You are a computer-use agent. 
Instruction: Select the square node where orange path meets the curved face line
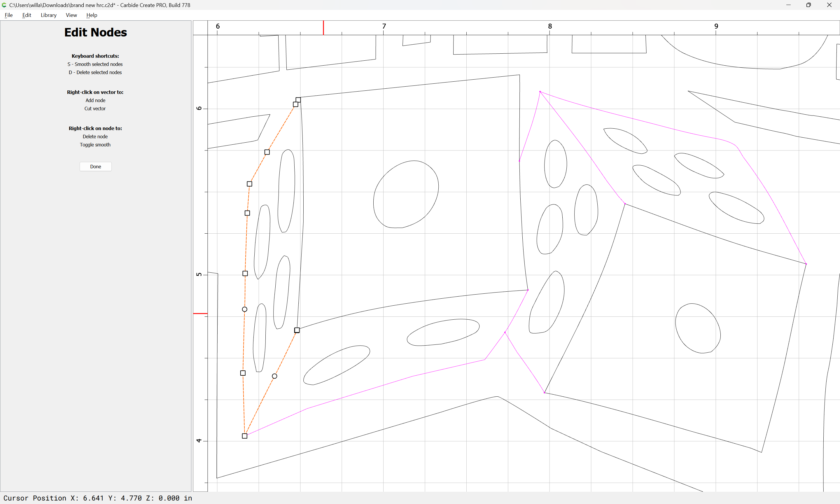[297, 330]
